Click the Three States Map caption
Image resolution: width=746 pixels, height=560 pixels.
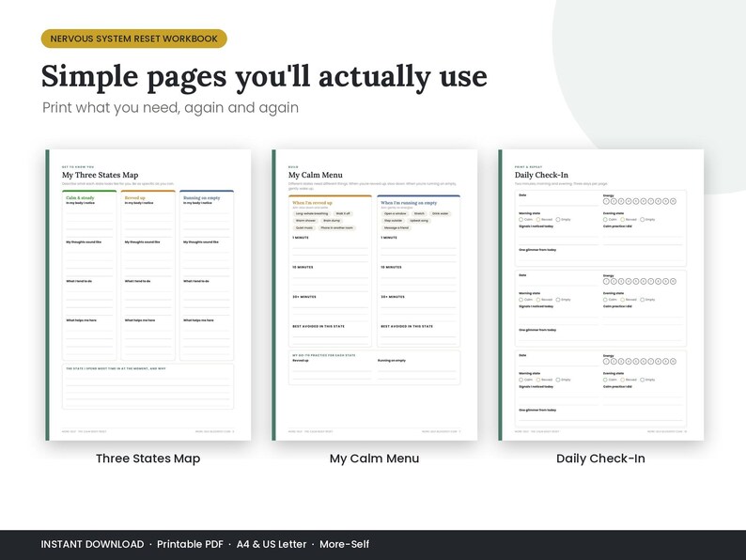coord(148,459)
